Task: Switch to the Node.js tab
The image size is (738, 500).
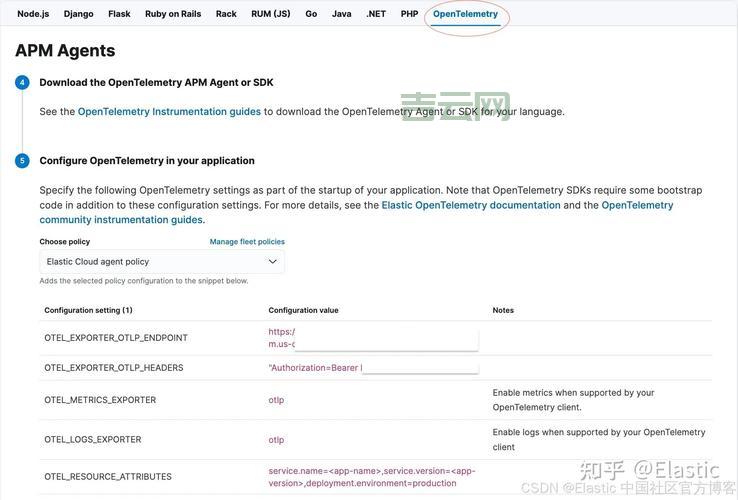Action: click(x=33, y=14)
